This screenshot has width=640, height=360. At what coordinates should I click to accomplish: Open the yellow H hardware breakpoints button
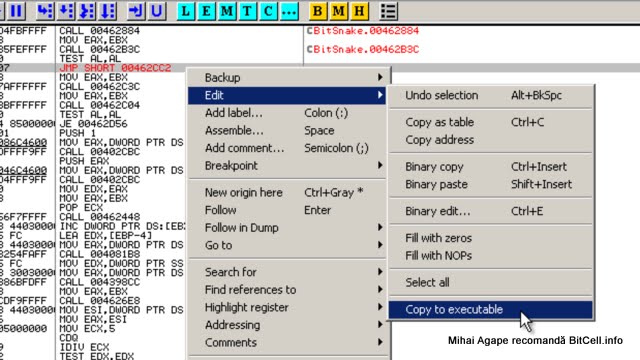[x=359, y=11]
